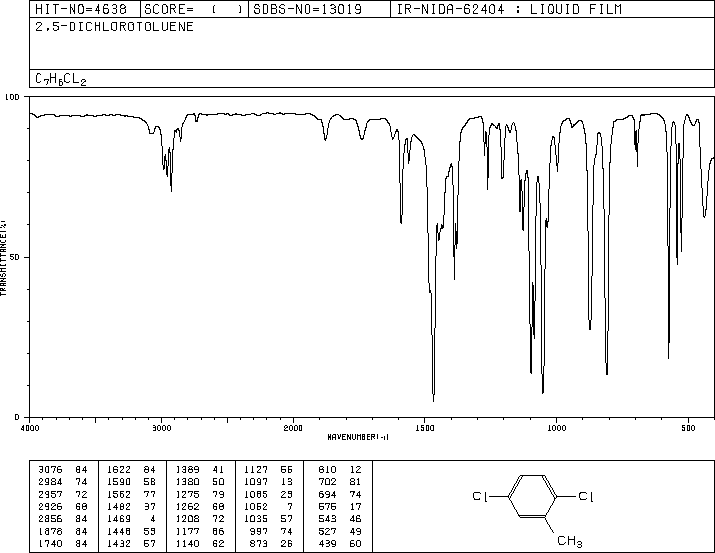Click the 1562 peak value in the table

119,494
